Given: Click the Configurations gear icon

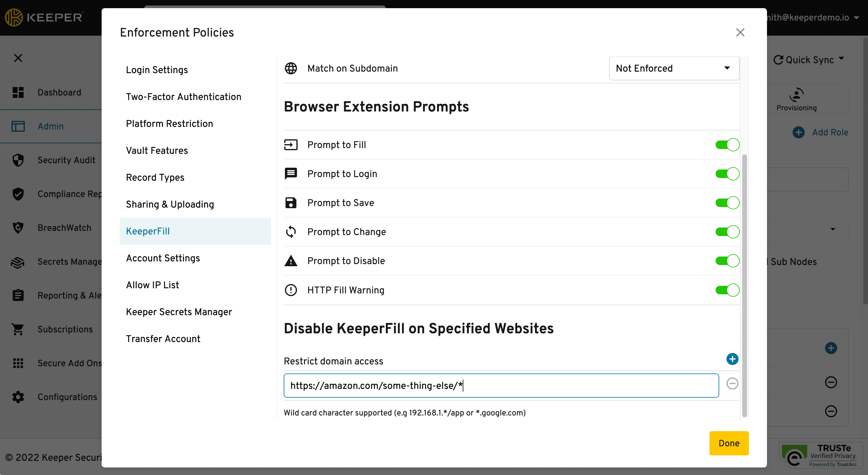Looking at the screenshot, I should coord(18,397).
